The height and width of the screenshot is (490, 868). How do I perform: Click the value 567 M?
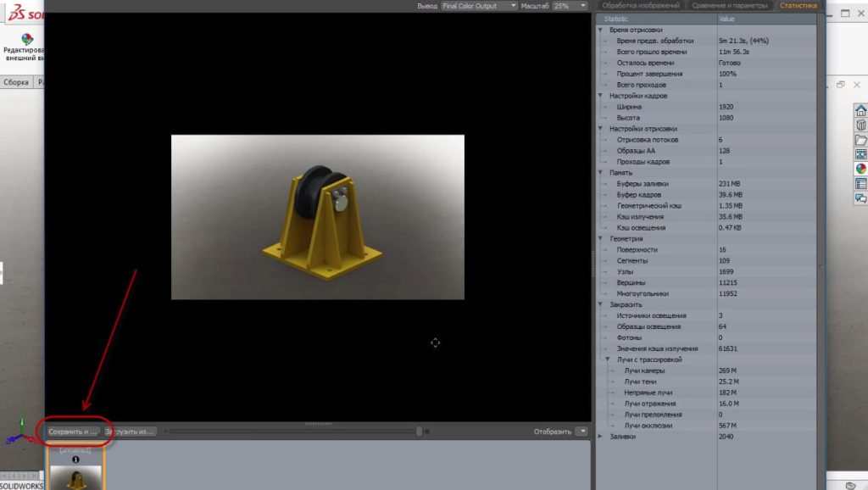[728, 426]
